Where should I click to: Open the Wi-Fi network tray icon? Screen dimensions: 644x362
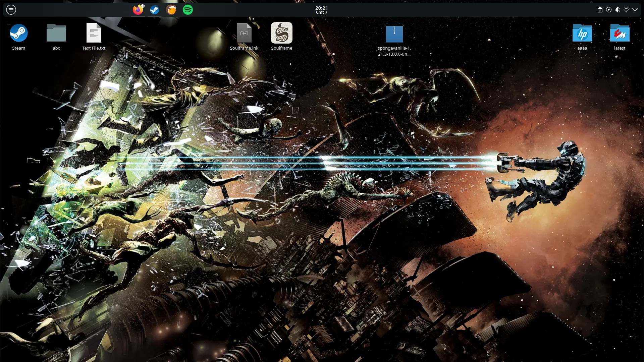coord(626,10)
